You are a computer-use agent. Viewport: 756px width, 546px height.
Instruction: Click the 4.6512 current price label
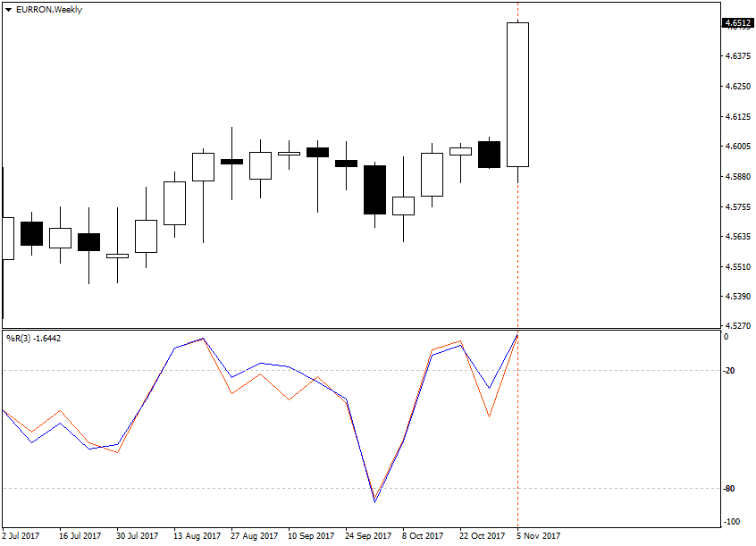tap(737, 22)
